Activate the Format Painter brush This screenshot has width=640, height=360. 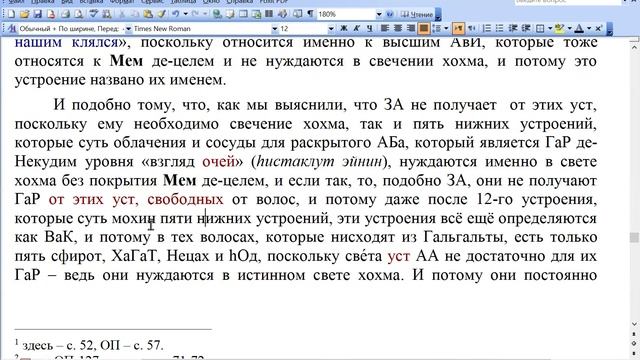162,14
